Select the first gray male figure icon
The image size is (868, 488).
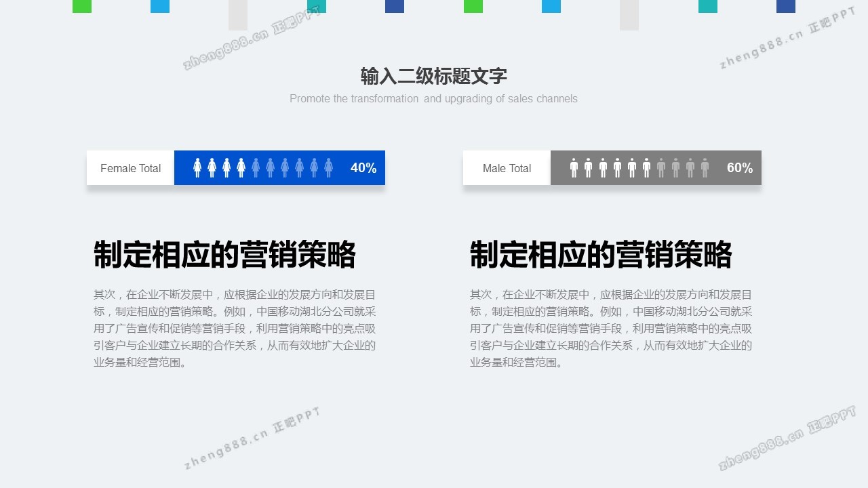pyautogui.click(x=661, y=168)
